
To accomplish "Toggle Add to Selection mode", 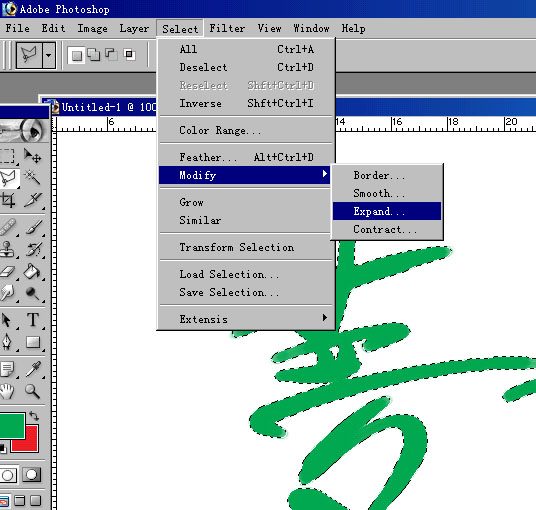I will pos(94,55).
